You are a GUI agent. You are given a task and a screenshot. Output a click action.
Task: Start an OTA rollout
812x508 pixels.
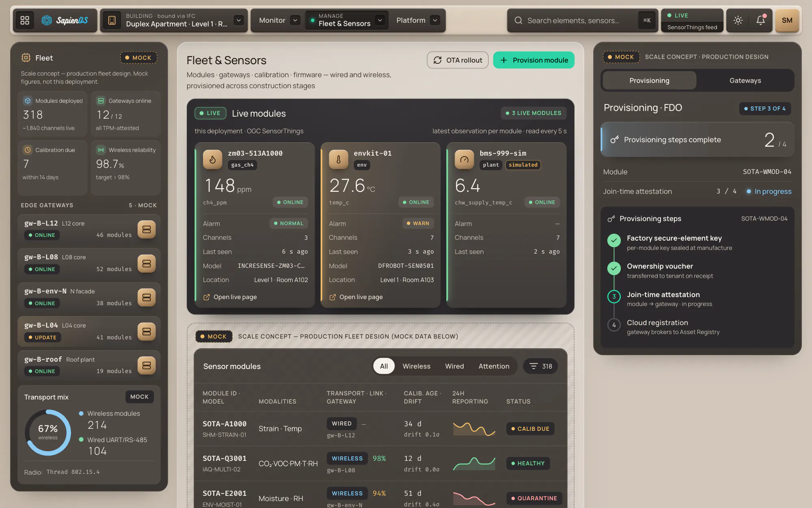point(458,60)
